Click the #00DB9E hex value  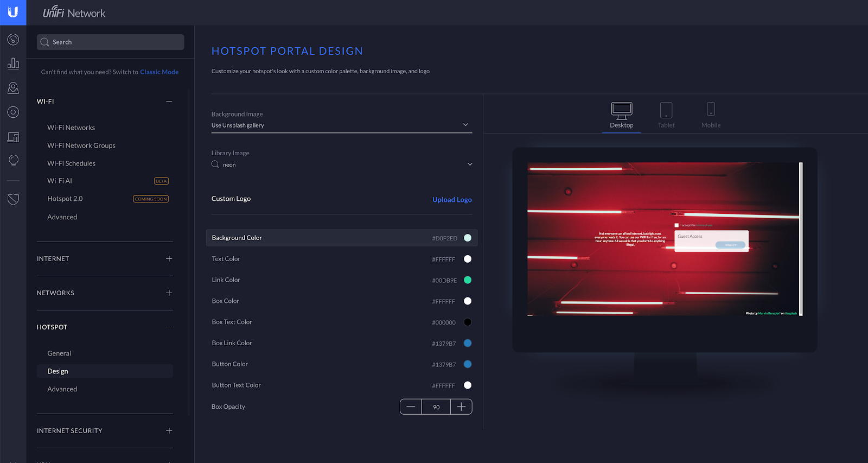444,281
